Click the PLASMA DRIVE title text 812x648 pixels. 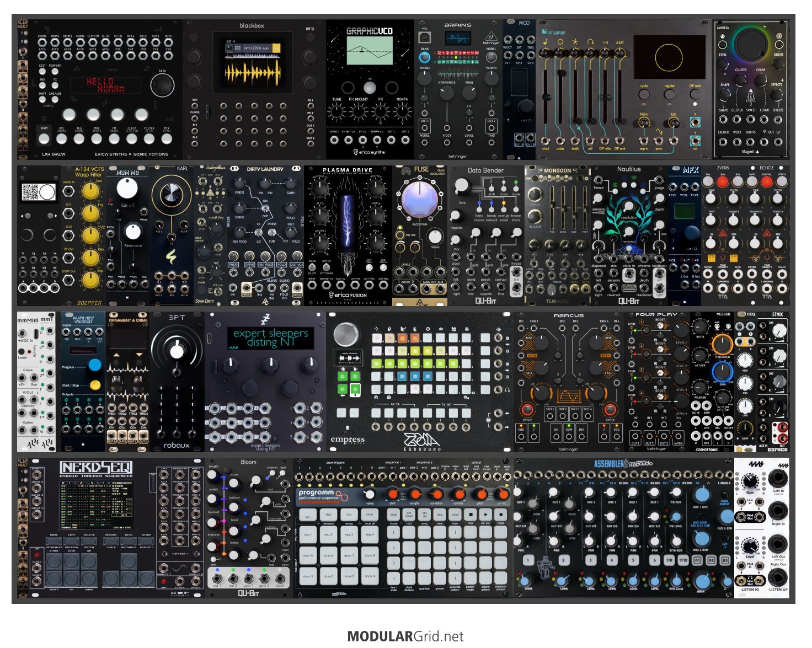click(348, 170)
